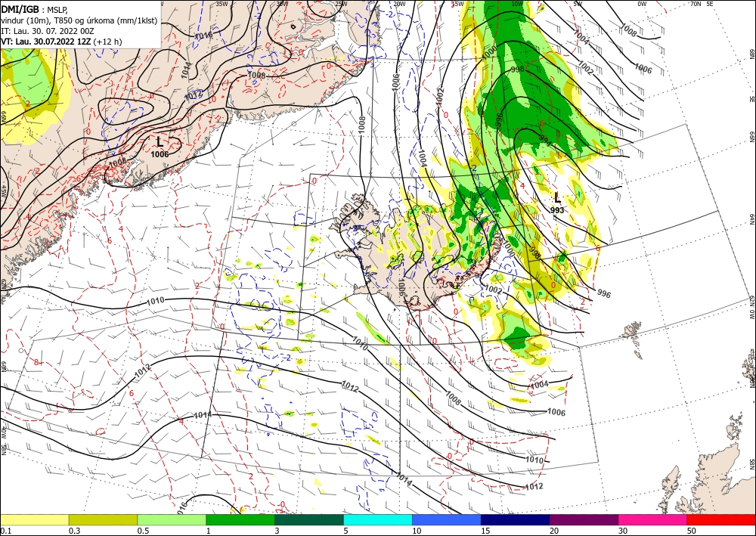Click the pink 30 mm legend swatch
The width and height of the screenshot is (756, 536).
pos(653,519)
